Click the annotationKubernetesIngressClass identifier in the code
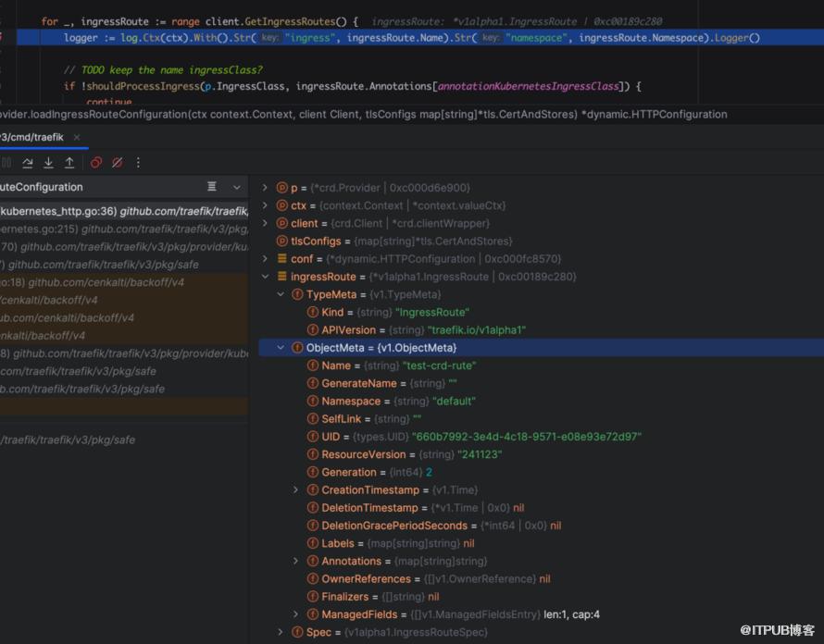This screenshot has height=644, width=824. (528, 86)
